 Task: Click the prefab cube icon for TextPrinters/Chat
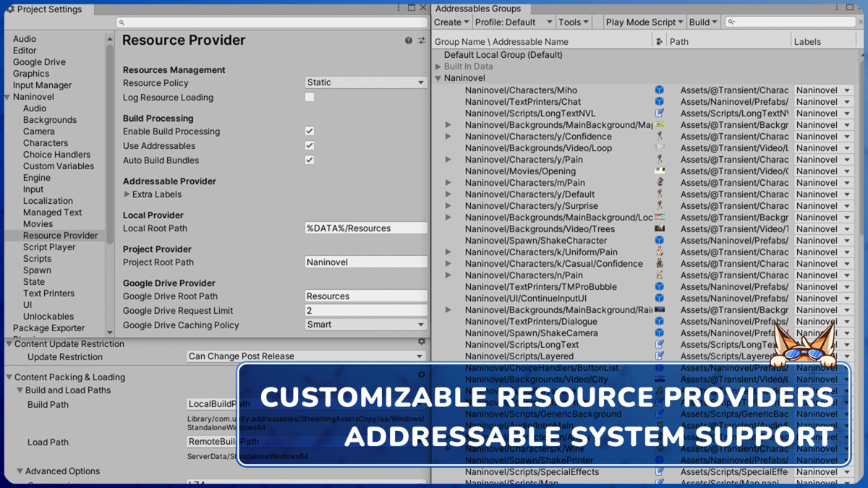click(660, 102)
